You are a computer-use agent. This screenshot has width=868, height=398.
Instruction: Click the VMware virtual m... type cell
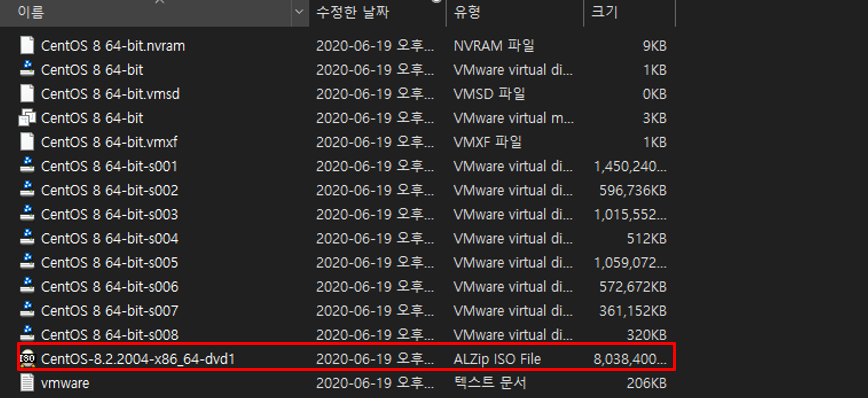pos(514,118)
